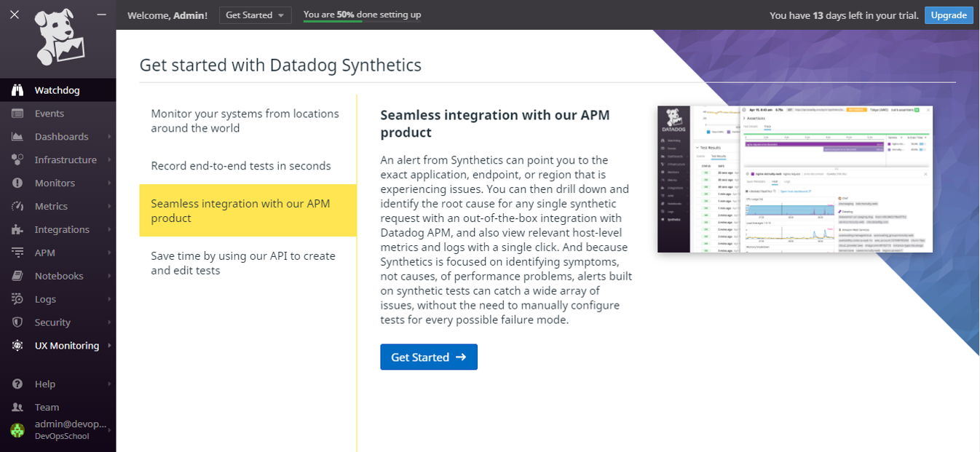Open Events via its sidebar icon
Viewport: 980px width, 452px height.
coord(17,114)
